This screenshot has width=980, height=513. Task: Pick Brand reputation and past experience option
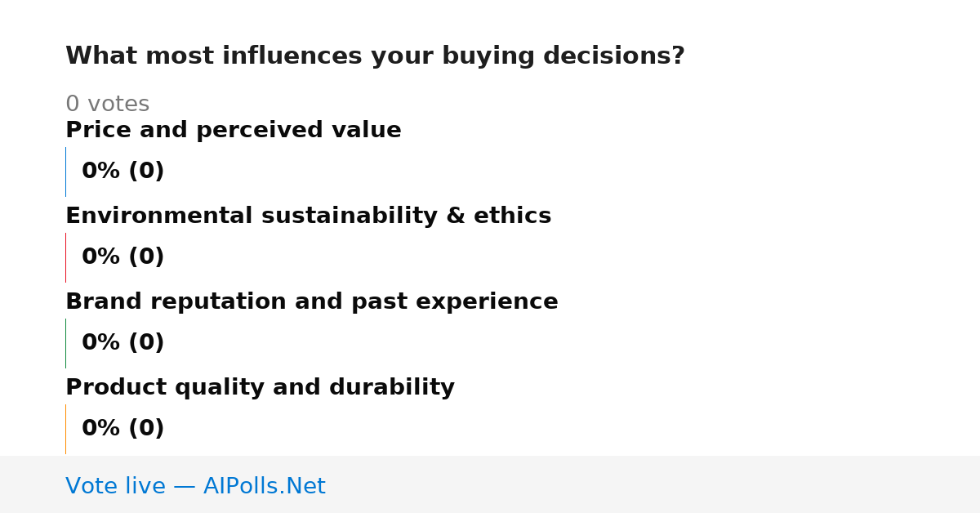point(312,302)
